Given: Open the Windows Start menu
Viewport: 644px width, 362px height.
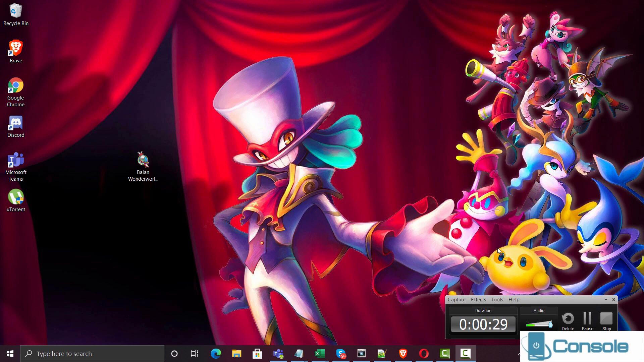Looking at the screenshot, I should coord(10,354).
